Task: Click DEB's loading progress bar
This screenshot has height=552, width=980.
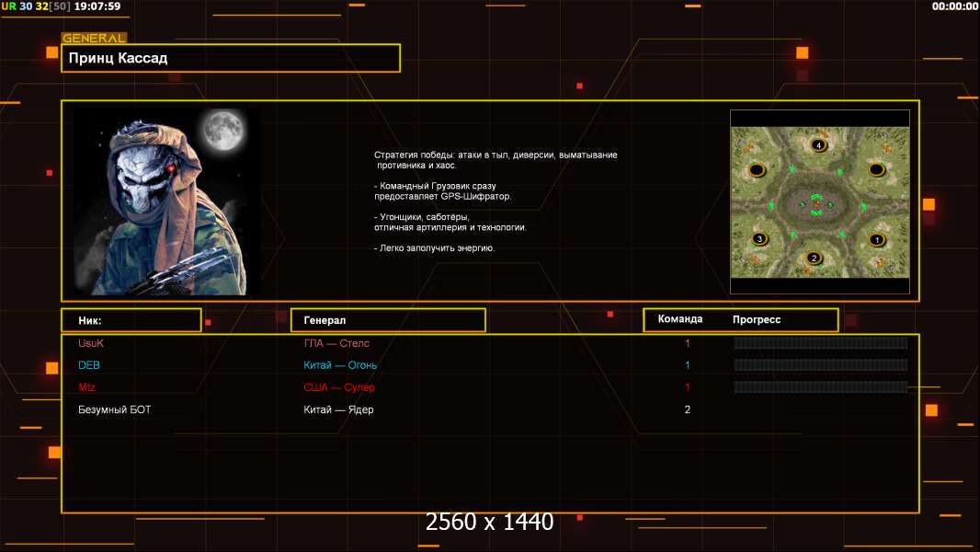Action: click(x=820, y=364)
